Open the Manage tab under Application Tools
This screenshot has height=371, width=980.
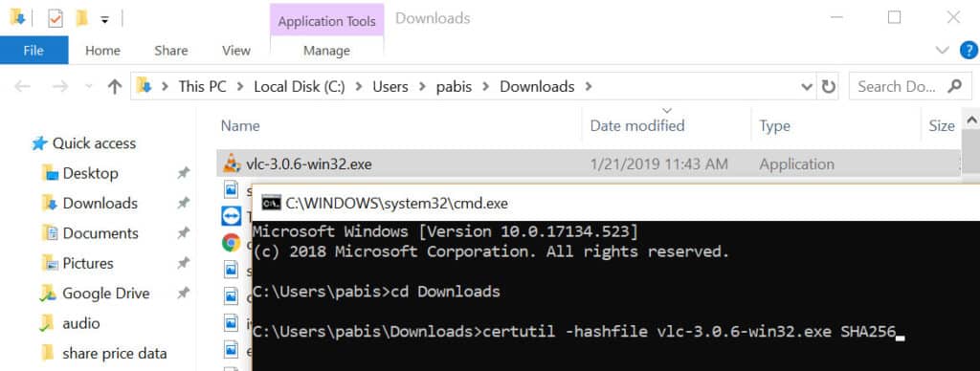point(326,51)
